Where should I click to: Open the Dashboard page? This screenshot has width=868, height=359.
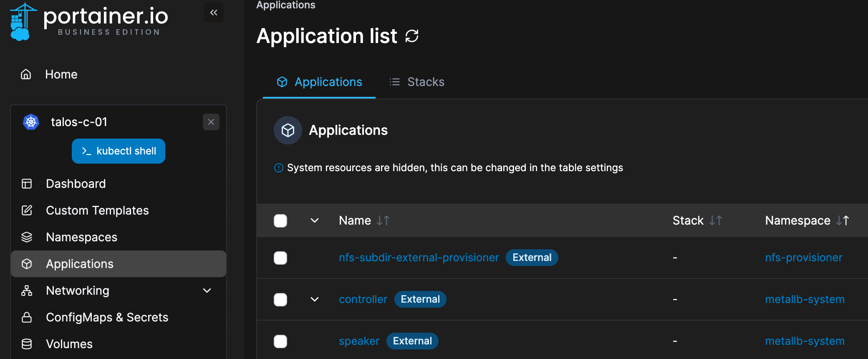pyautogui.click(x=119, y=184)
